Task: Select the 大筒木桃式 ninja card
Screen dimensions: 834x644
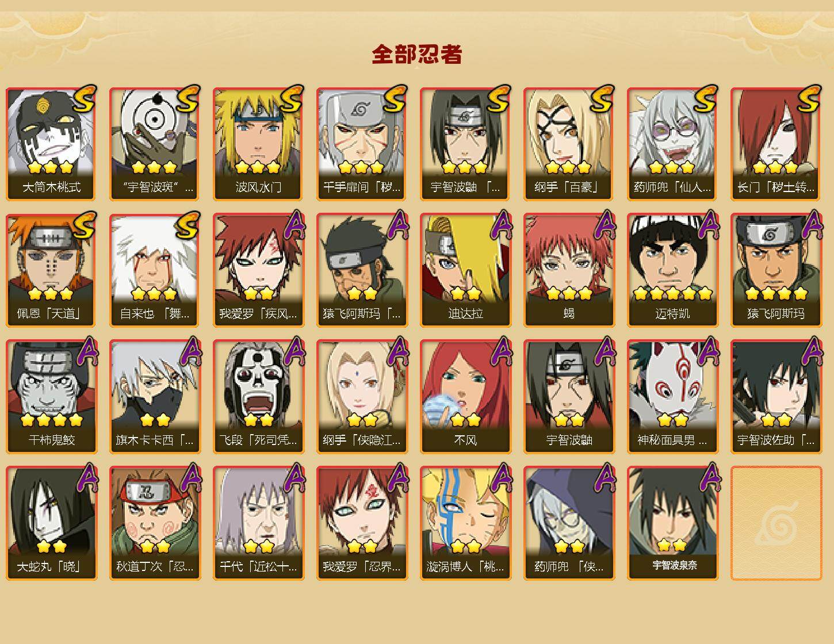Action: coord(52,144)
